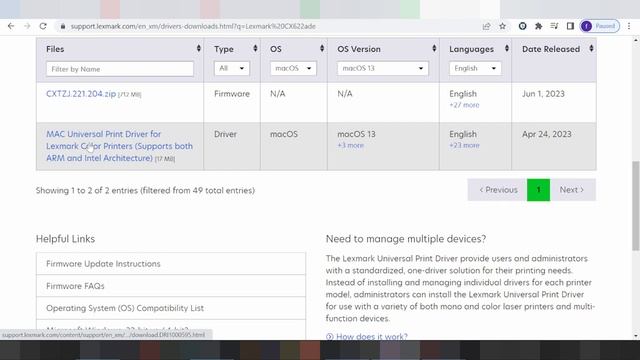
Task: Click the address bar URL
Action: coord(193,26)
